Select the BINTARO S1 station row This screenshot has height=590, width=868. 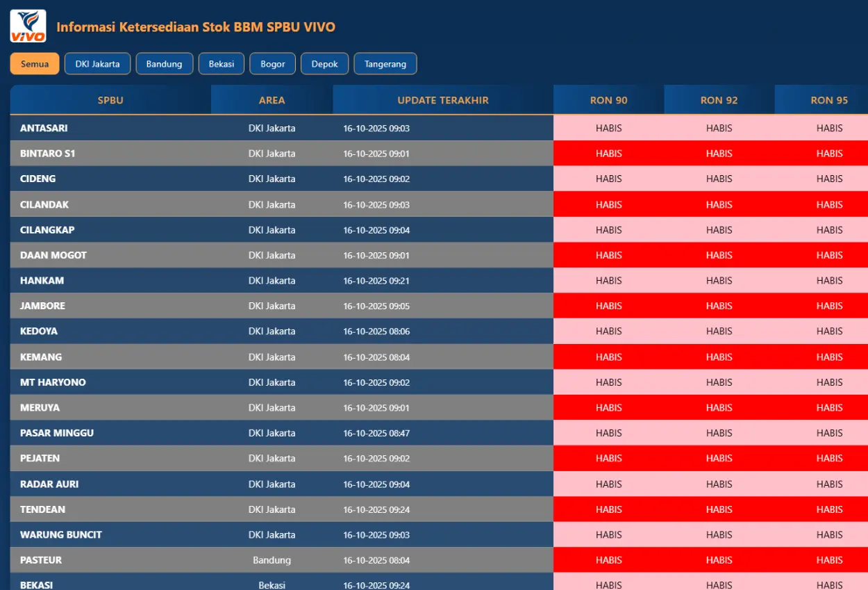439,154
